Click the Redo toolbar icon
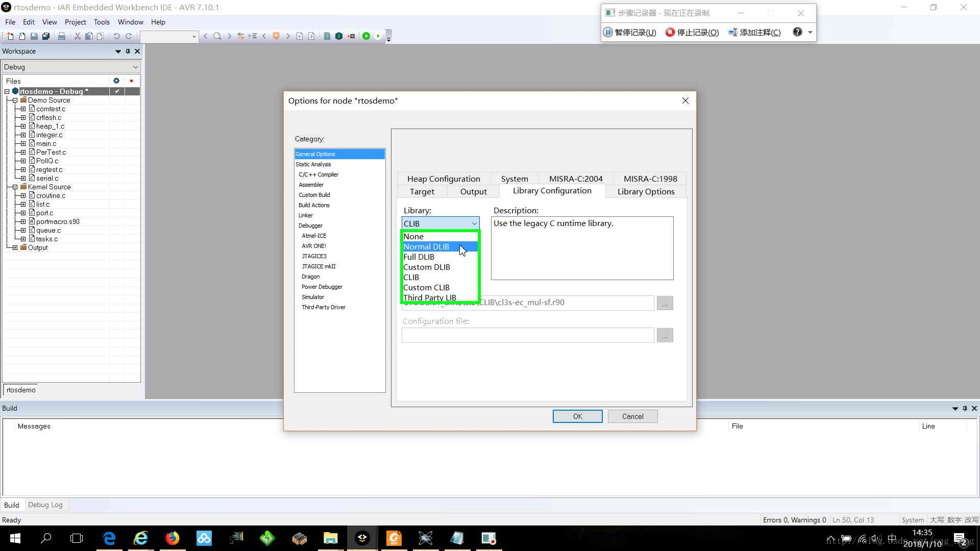Screen dimensions: 980x551 point(129,36)
